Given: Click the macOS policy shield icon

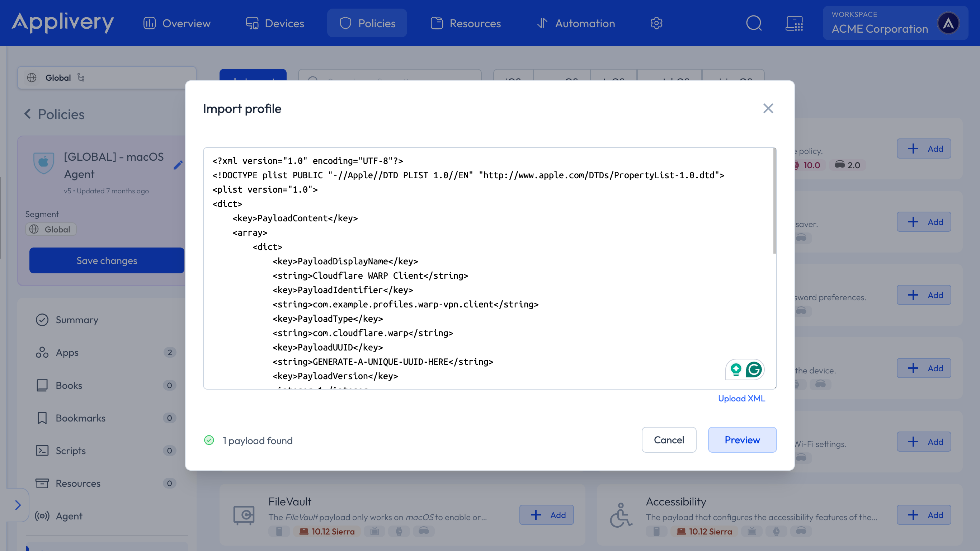Looking at the screenshot, I should pyautogui.click(x=43, y=163).
